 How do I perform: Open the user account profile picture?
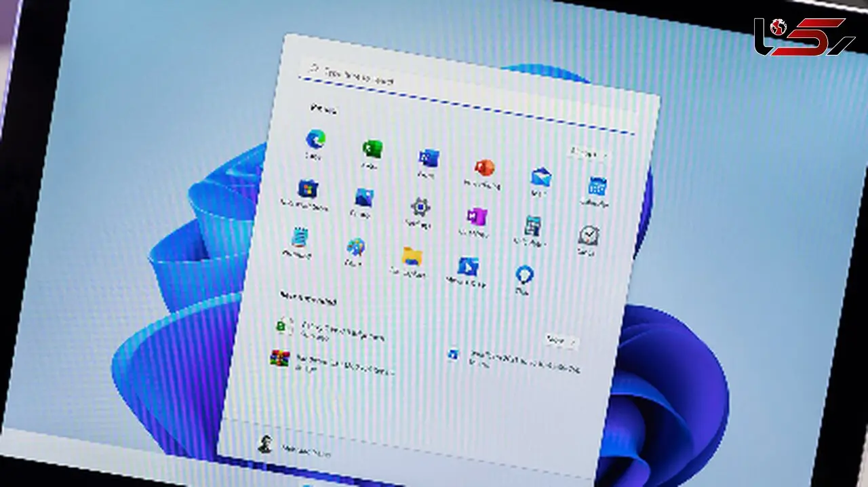264,444
